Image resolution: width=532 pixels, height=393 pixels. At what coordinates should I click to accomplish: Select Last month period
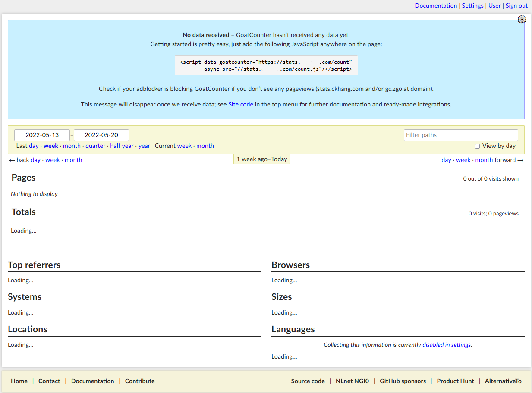(72, 146)
